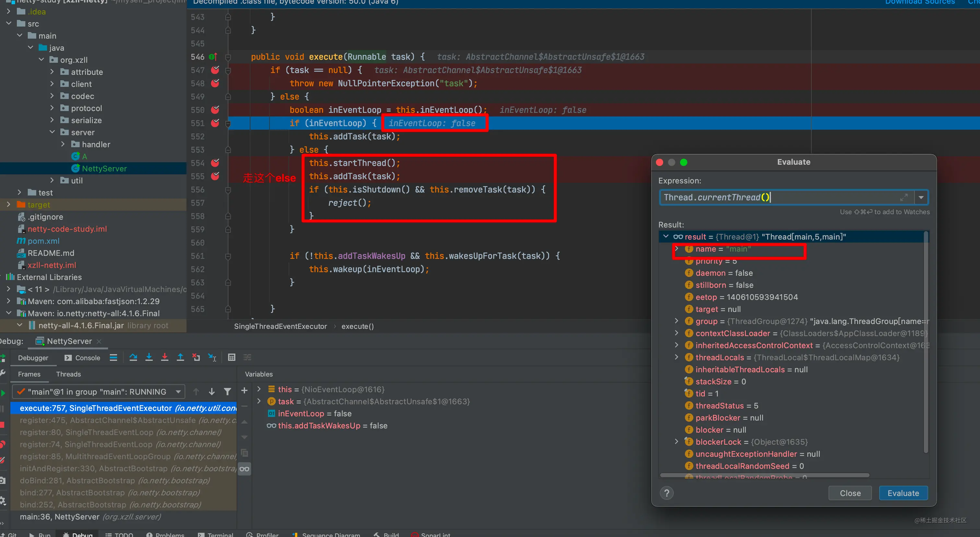Click the Trace Current Stream Chain icon
This screenshot has height=537, width=980.
247,357
